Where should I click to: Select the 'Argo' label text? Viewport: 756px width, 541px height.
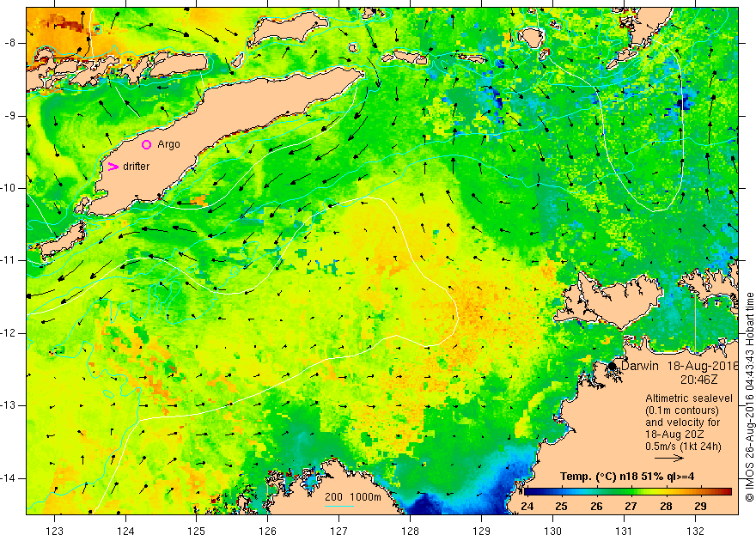[168, 144]
